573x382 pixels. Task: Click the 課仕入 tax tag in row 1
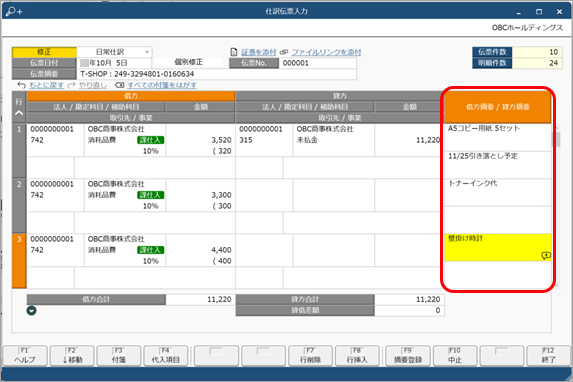click(151, 140)
